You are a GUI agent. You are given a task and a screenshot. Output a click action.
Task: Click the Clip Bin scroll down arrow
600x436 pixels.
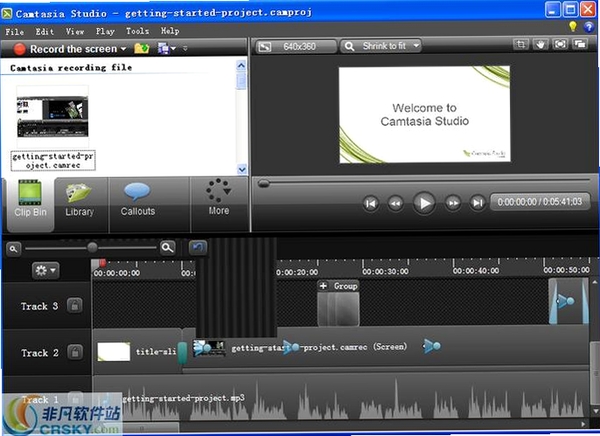coord(241,169)
